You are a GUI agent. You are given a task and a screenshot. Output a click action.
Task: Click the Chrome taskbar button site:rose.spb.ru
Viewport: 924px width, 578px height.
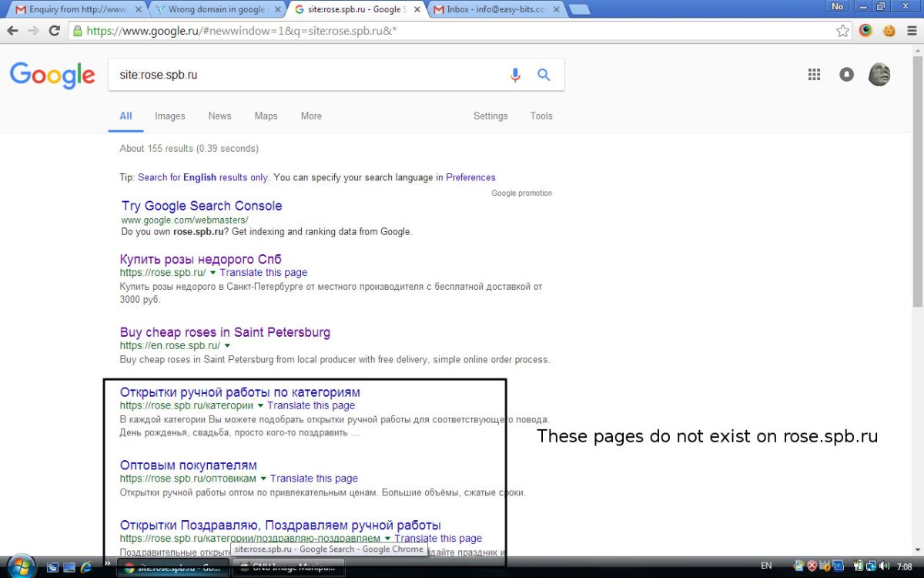(173, 567)
